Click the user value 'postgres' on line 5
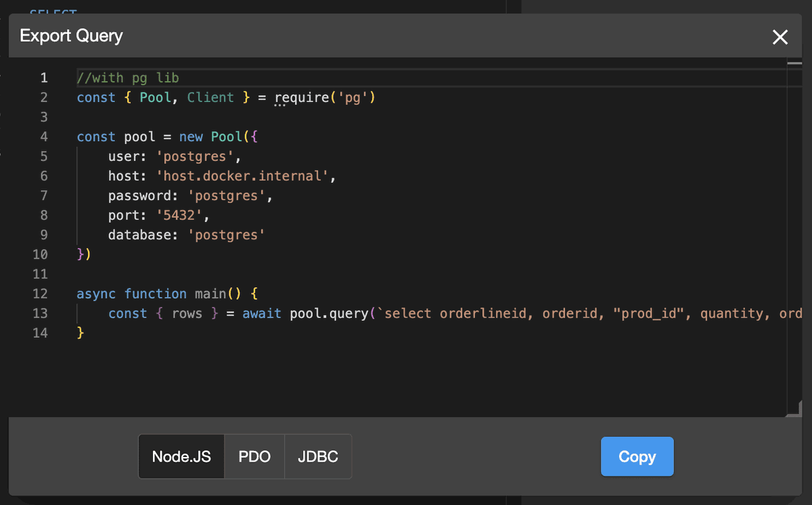The height and width of the screenshot is (505, 812). click(x=195, y=157)
